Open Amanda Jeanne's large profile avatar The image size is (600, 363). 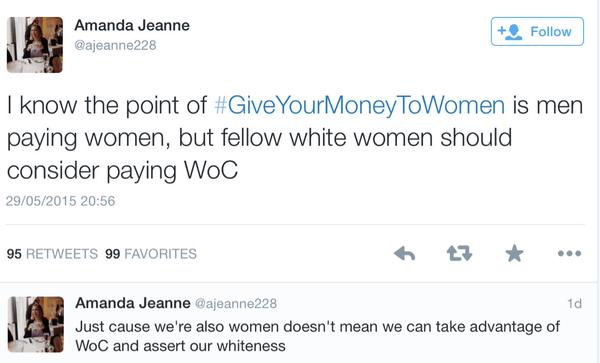pos(35,45)
